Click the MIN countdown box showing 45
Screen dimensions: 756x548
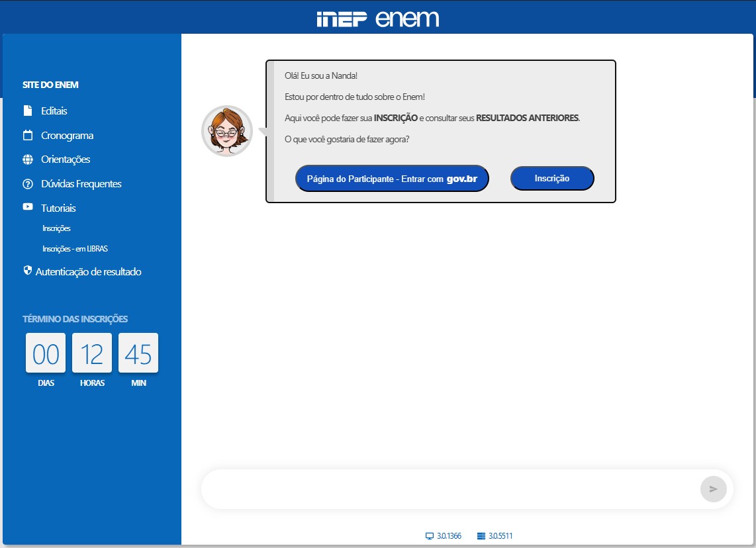138,353
